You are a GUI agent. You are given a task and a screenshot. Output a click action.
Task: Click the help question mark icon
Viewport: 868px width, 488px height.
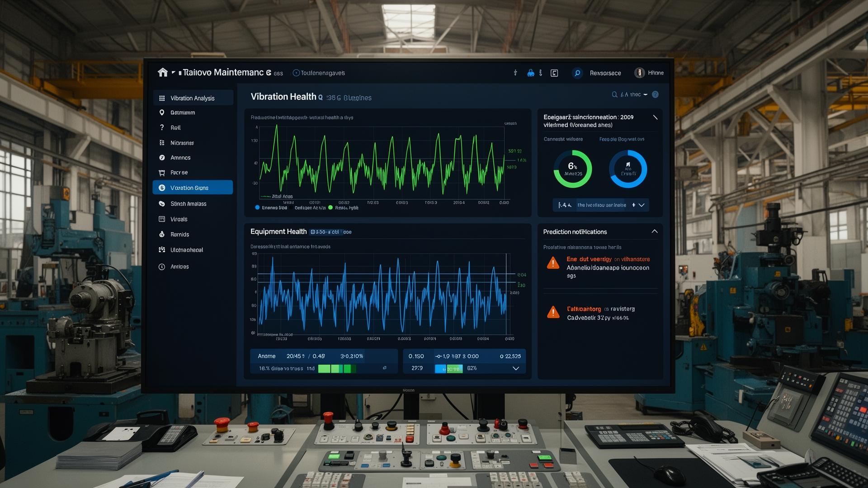pos(655,94)
